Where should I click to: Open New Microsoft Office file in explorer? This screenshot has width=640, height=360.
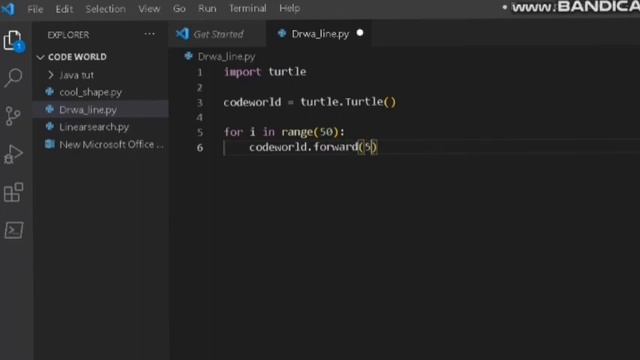(x=111, y=144)
